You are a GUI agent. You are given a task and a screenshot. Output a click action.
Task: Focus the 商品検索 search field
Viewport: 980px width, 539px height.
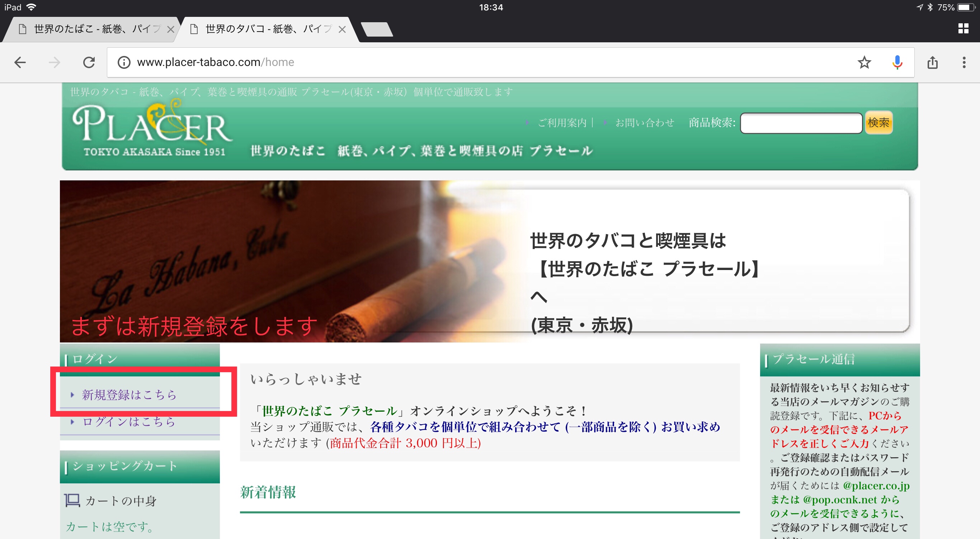(801, 123)
